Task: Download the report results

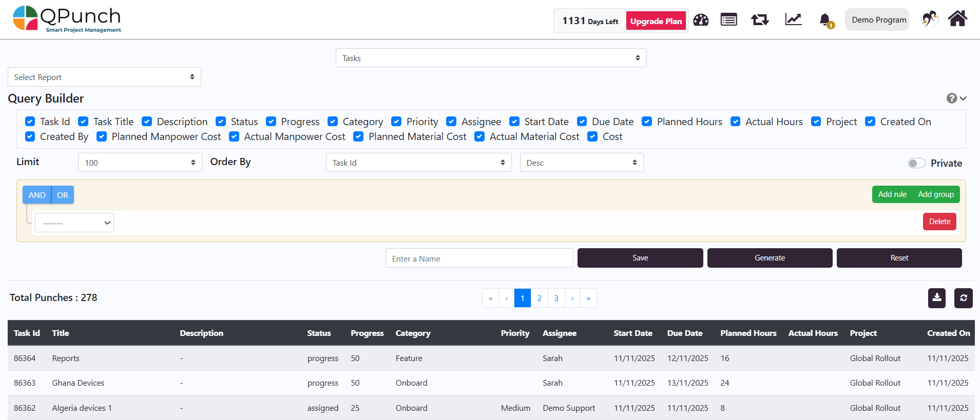Action: point(937,298)
